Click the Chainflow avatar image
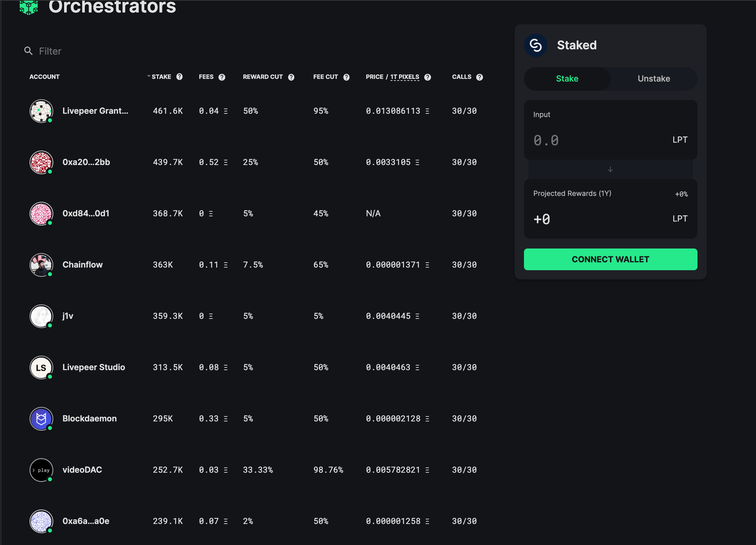The width and height of the screenshot is (756, 545). [x=41, y=265]
